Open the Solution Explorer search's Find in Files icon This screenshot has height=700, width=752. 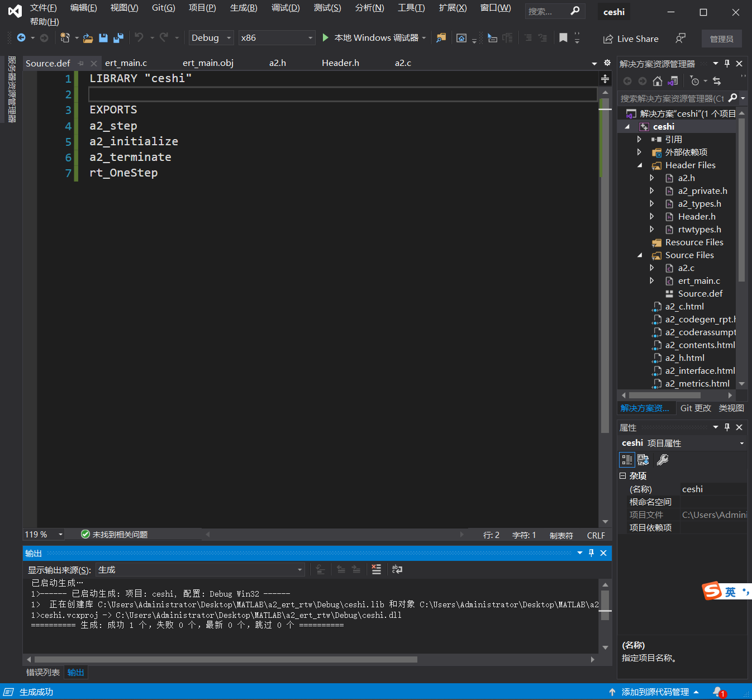click(x=732, y=98)
